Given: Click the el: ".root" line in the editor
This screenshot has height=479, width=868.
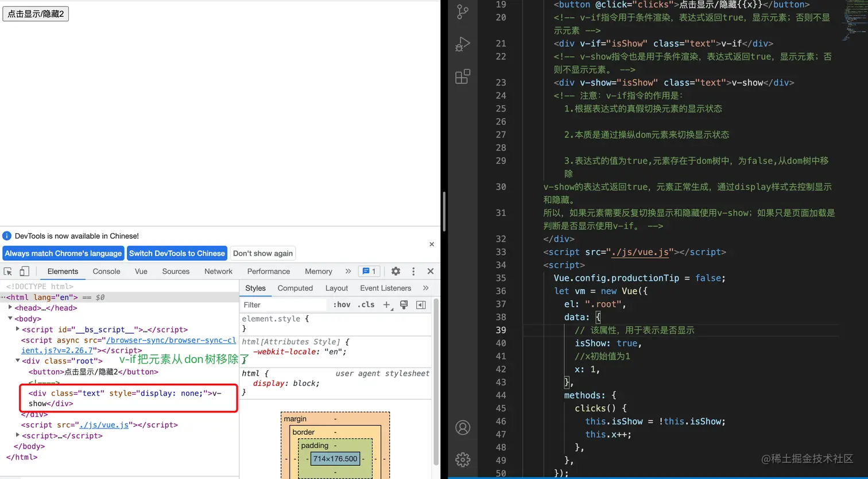Looking at the screenshot, I should [595, 304].
